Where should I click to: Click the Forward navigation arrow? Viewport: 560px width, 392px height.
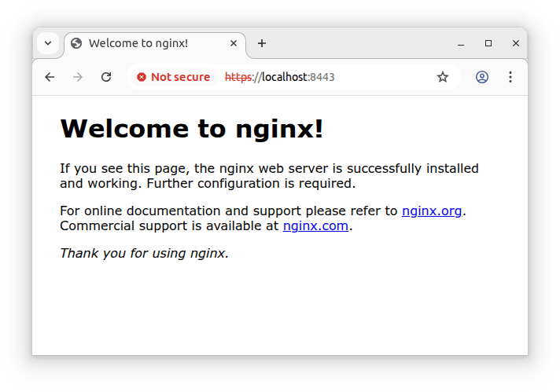point(78,77)
